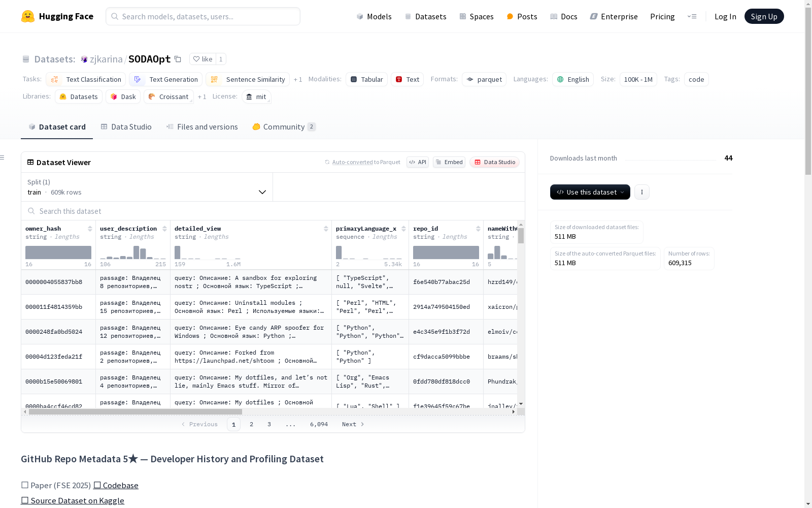The image size is (812, 508).
Task: Click the left sidebar toggle icon
Action: click(x=3, y=157)
